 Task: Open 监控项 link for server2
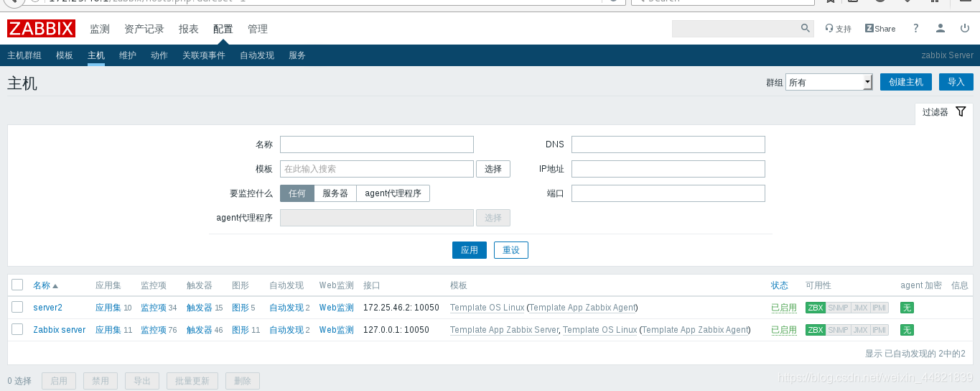click(x=154, y=308)
